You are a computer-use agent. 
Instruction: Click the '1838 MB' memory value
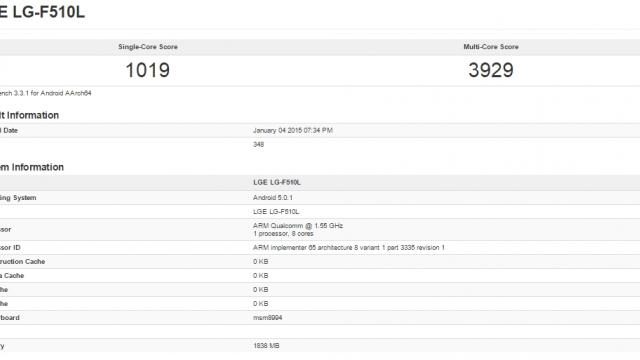(266, 346)
